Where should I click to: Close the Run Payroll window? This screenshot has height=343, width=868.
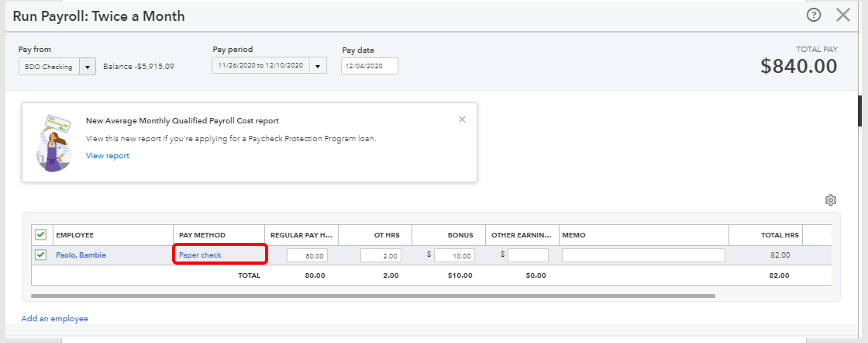pos(843,15)
